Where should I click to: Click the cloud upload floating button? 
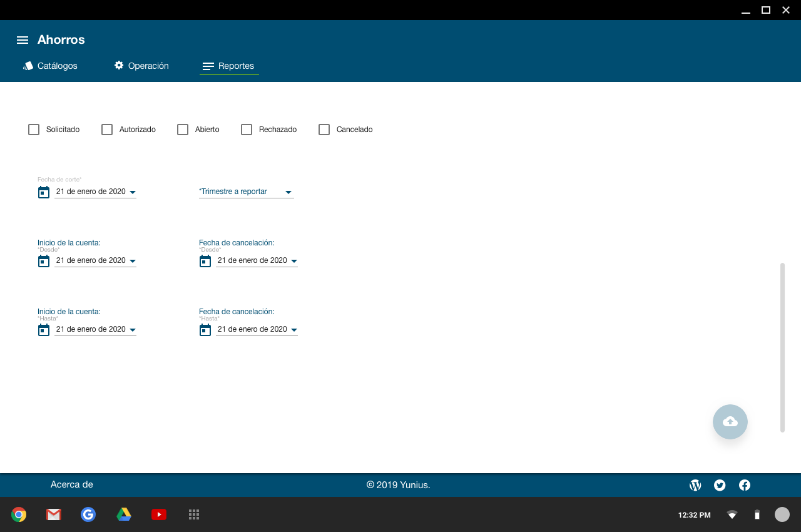[x=730, y=422]
